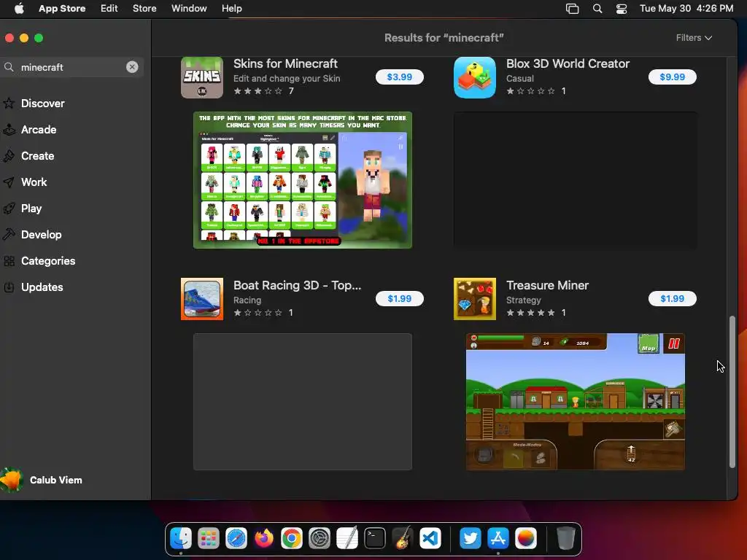Open the Skins for Minecraft app icon
Image resolution: width=747 pixels, height=560 pixels.
tap(202, 77)
